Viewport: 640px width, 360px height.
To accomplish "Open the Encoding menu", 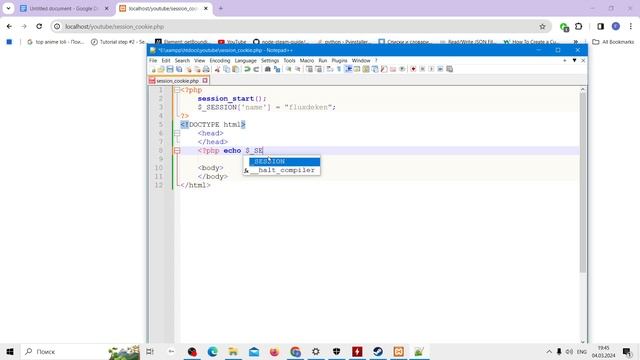I will coord(220,60).
